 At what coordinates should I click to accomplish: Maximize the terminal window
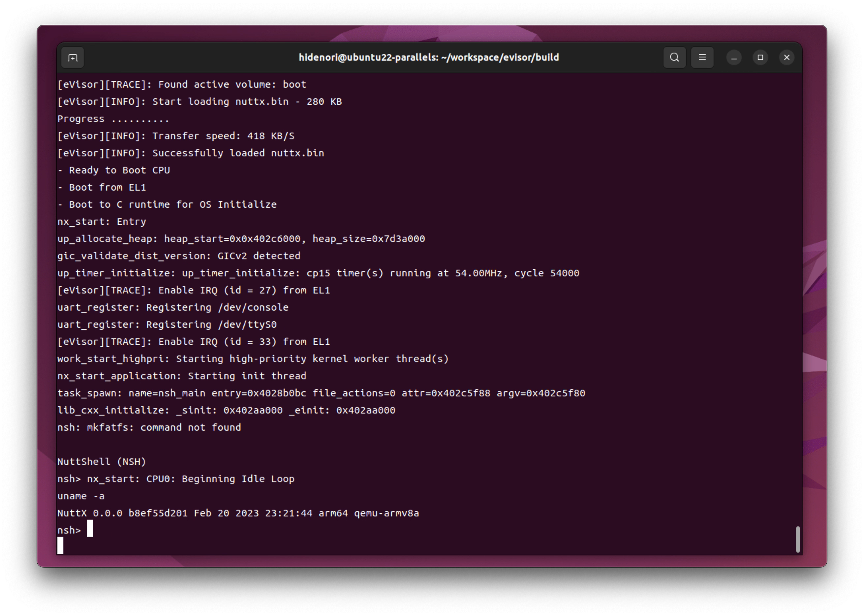[760, 57]
